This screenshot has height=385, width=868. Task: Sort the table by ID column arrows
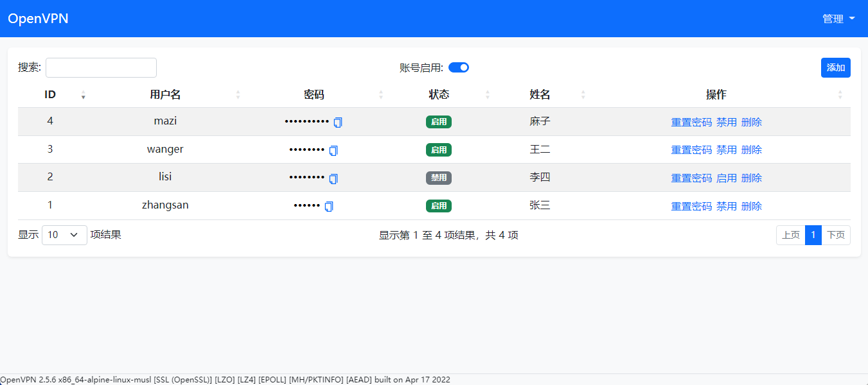point(84,95)
